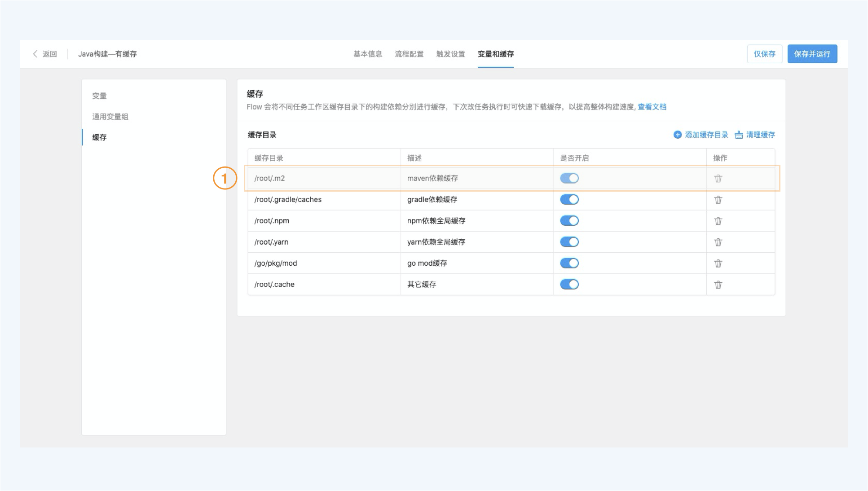The image size is (868, 491).
Task: Click the plus icon for 添加缓存目录
Action: pyautogui.click(x=678, y=135)
